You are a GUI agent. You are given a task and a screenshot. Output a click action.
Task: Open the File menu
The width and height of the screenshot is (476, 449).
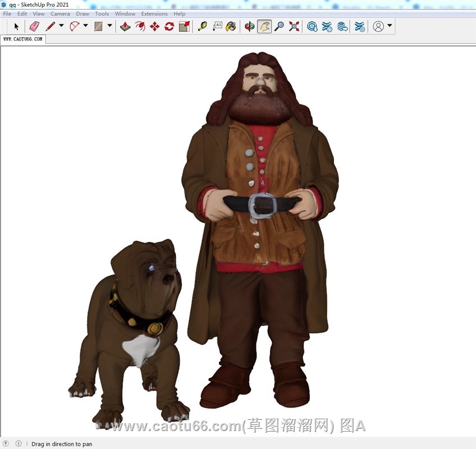(x=7, y=13)
